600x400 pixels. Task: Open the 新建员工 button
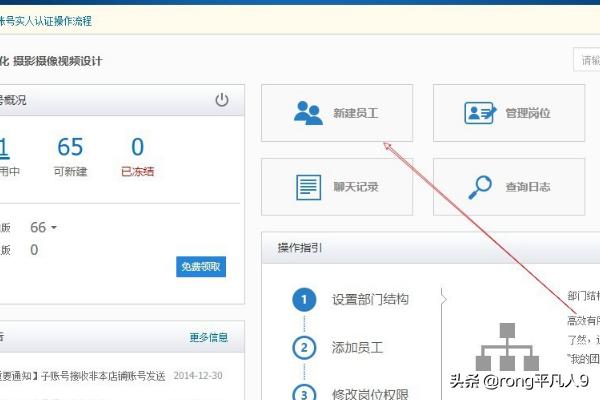(x=336, y=113)
